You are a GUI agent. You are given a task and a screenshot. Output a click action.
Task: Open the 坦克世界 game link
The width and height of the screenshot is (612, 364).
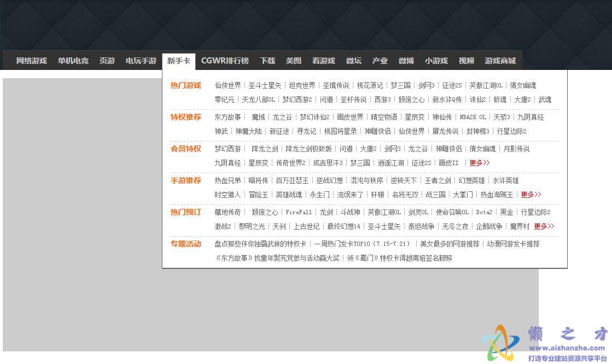click(302, 85)
